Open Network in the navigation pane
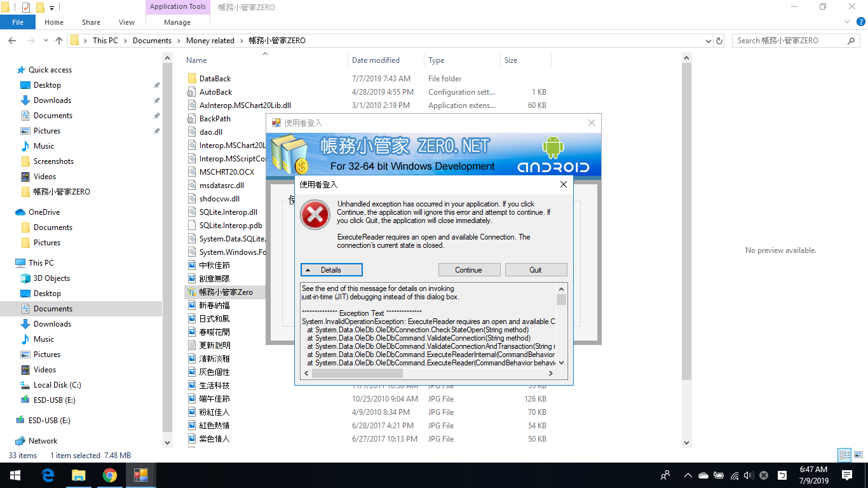The image size is (868, 488). (x=43, y=441)
